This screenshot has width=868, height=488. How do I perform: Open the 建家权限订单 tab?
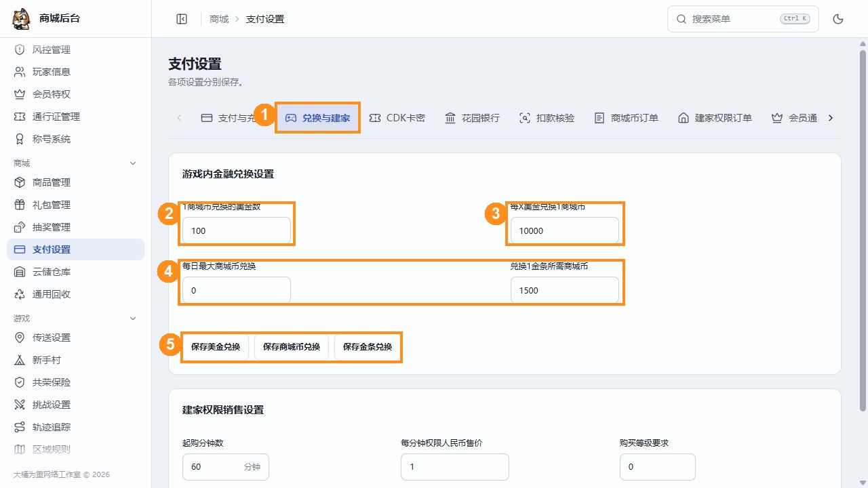tap(715, 118)
